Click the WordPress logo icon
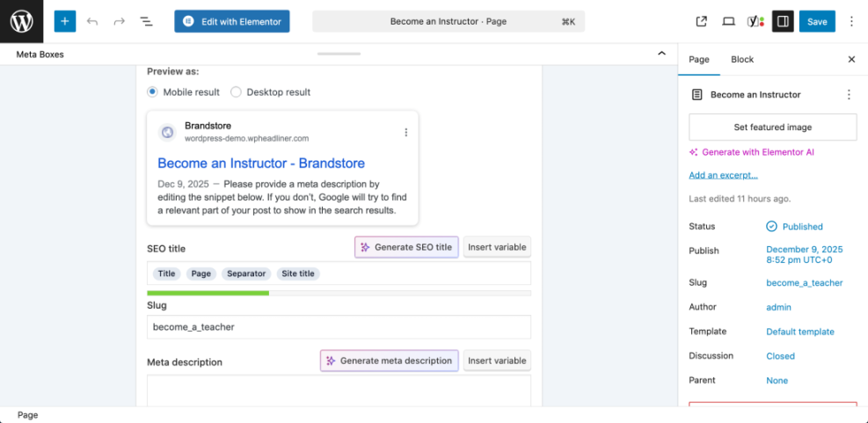The width and height of the screenshot is (868, 423). pyautogui.click(x=22, y=22)
